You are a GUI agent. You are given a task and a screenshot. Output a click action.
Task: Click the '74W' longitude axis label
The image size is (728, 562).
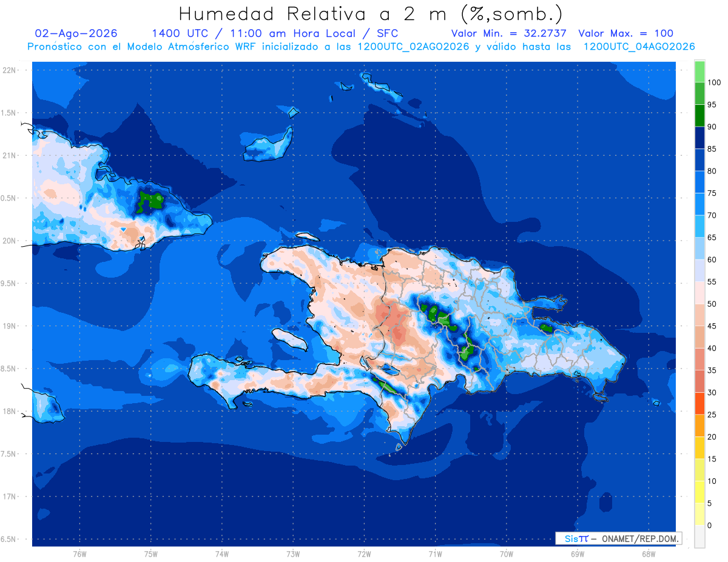point(222,554)
